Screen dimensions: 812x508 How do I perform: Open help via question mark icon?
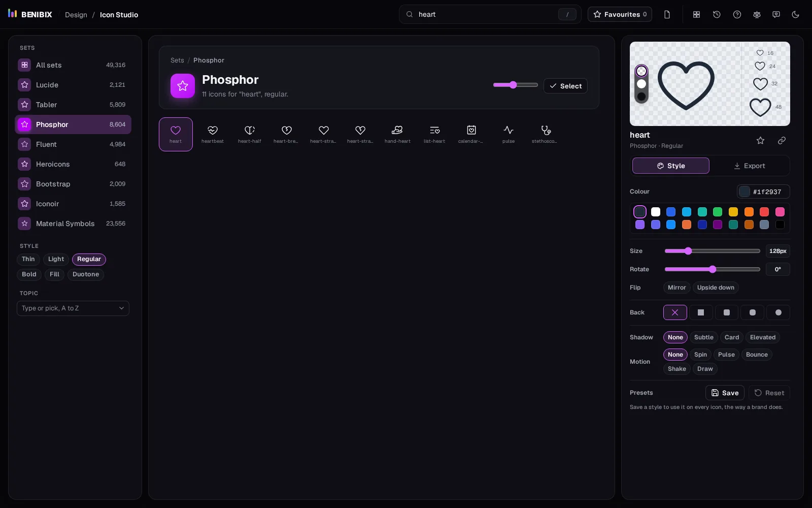pyautogui.click(x=737, y=14)
